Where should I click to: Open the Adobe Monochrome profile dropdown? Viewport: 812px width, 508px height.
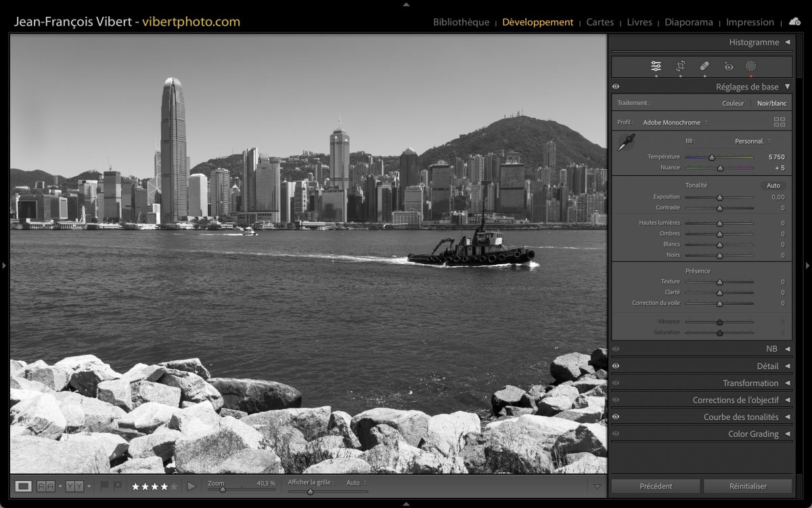(675, 123)
